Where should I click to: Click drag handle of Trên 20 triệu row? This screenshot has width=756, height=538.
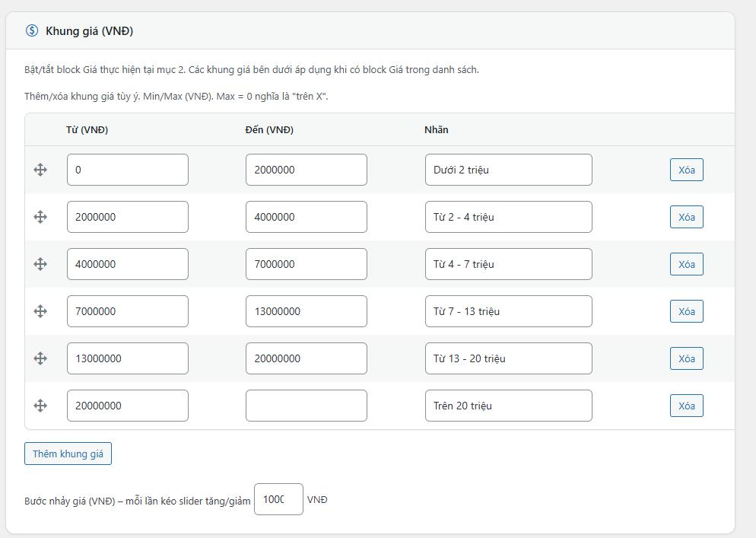[x=40, y=406]
